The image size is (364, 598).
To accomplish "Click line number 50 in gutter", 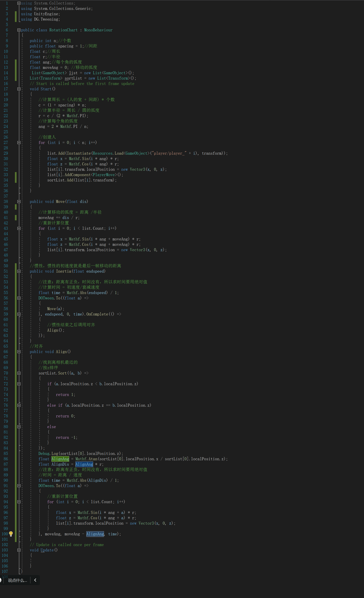I will pos(6,266).
